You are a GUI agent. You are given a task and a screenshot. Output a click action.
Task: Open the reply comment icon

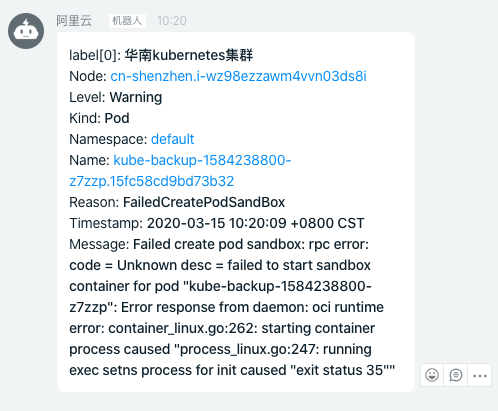(456, 375)
